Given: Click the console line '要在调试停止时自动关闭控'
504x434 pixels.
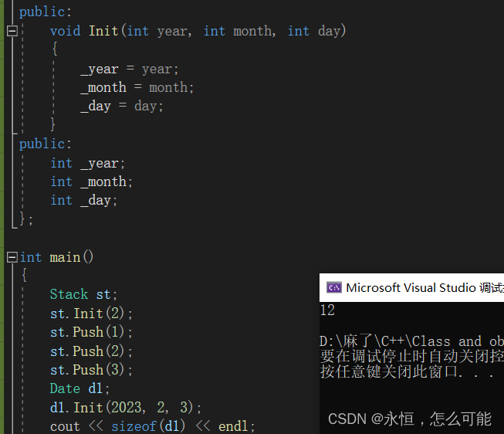Looking at the screenshot, I should (x=411, y=357).
